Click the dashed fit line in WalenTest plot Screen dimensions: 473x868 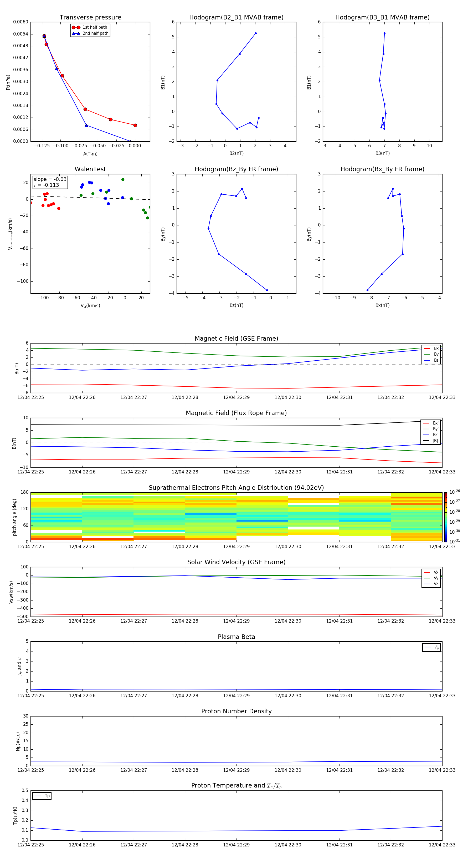click(x=90, y=198)
